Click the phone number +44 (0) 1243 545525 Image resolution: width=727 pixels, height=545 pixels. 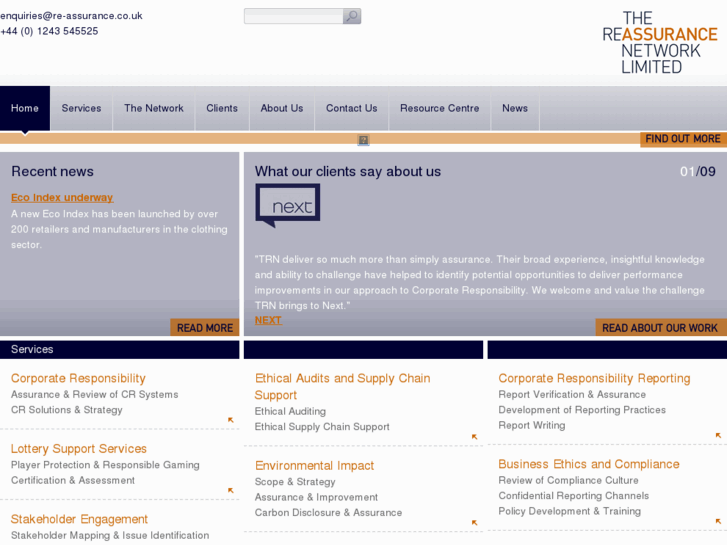pos(50,31)
